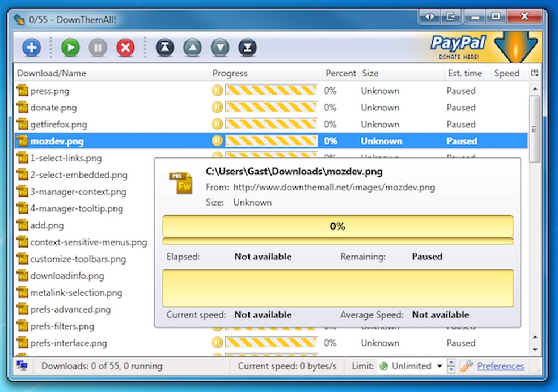Move selection to bottom of the queue

pyautogui.click(x=248, y=48)
